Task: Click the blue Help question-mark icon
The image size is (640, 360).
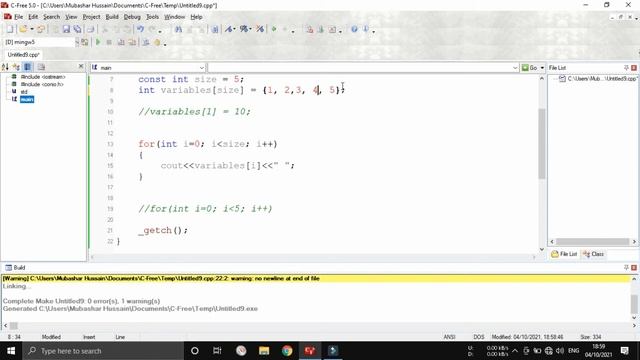Action: click(x=354, y=29)
